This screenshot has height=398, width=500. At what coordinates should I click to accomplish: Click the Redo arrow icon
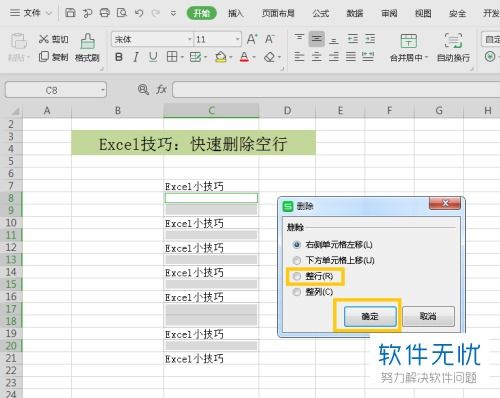(156, 13)
